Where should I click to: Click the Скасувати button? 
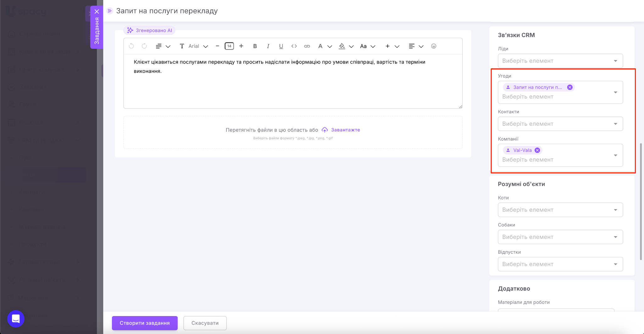205,323
